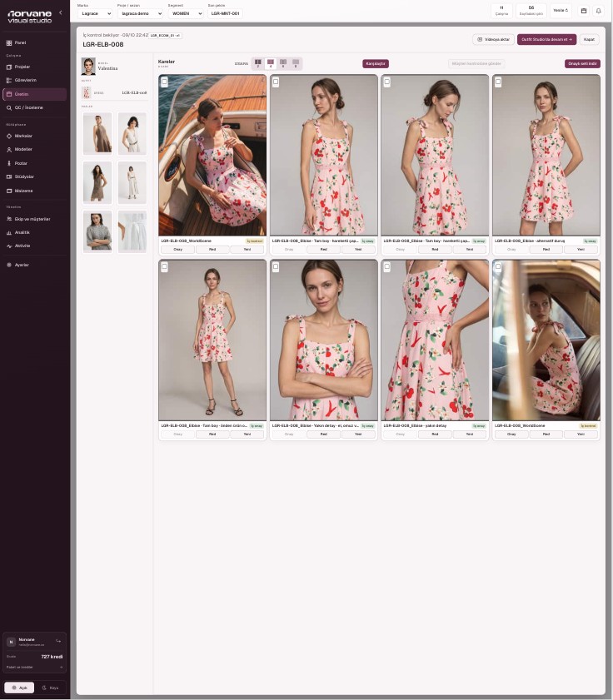
Task: Click the notification bell icon
Action: (x=598, y=11)
